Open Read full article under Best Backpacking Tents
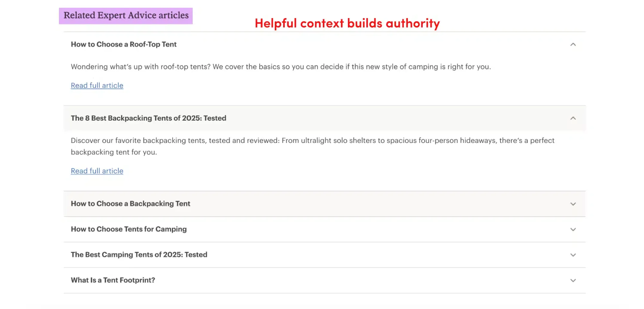Screen dimensions: 644x309 click(97, 171)
